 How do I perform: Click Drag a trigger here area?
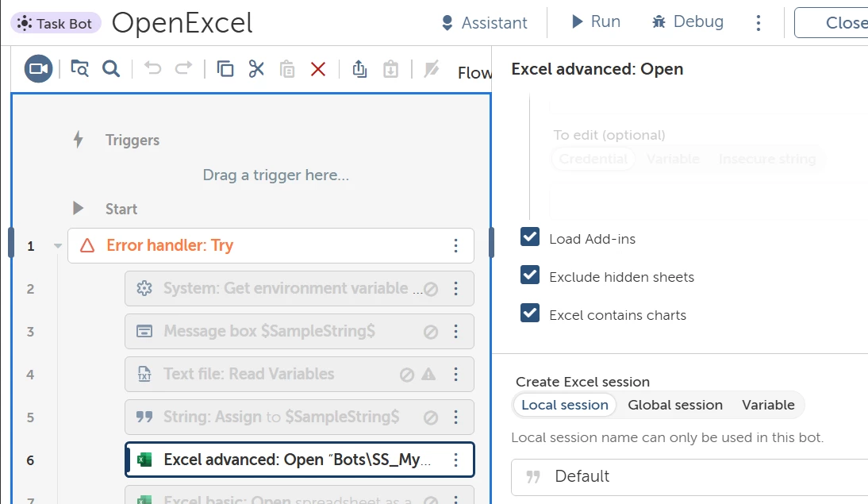[x=275, y=175]
